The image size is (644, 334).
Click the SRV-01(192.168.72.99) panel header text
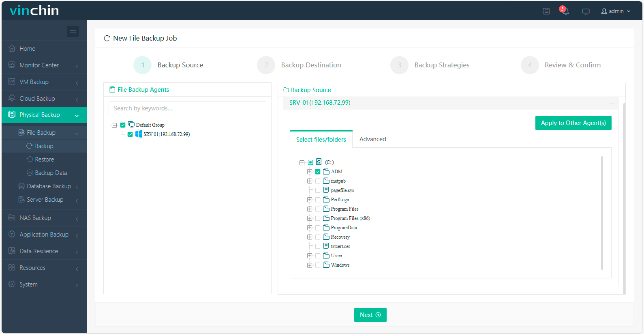(320, 103)
